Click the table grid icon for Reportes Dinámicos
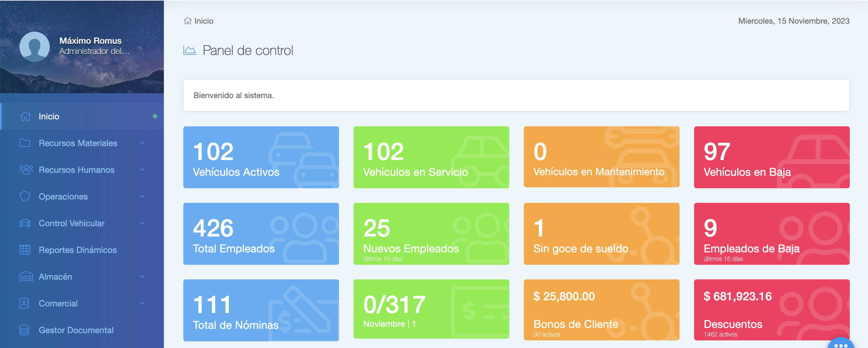868x348 pixels. [x=25, y=250]
